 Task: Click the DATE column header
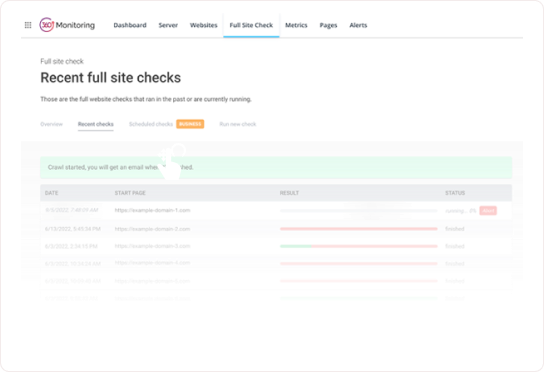pos(51,193)
